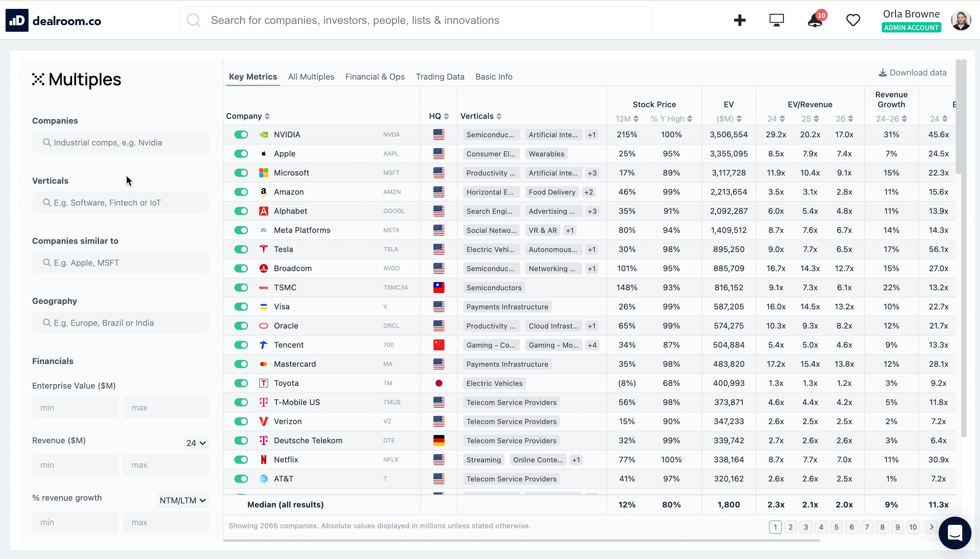This screenshot has height=559, width=980.
Task: Click the Amazon logo icon
Action: click(263, 192)
